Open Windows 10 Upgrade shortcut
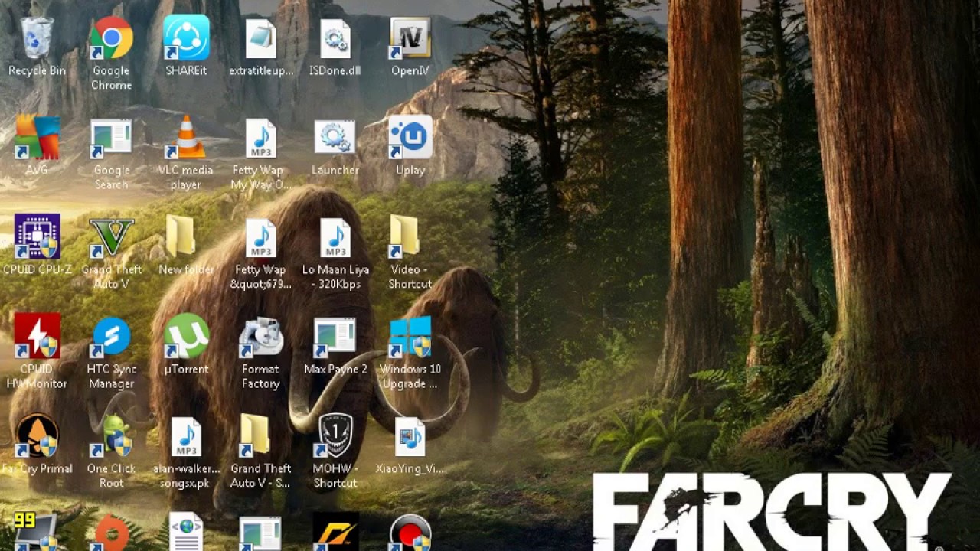 click(x=410, y=337)
